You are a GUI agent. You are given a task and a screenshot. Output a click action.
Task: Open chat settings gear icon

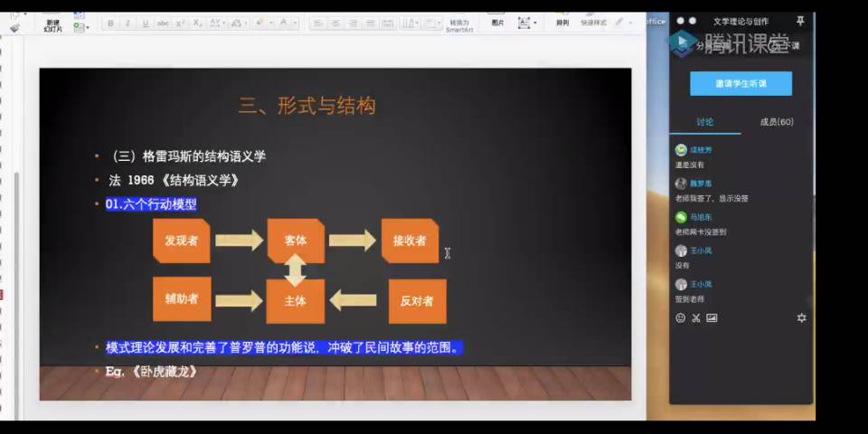[801, 317]
